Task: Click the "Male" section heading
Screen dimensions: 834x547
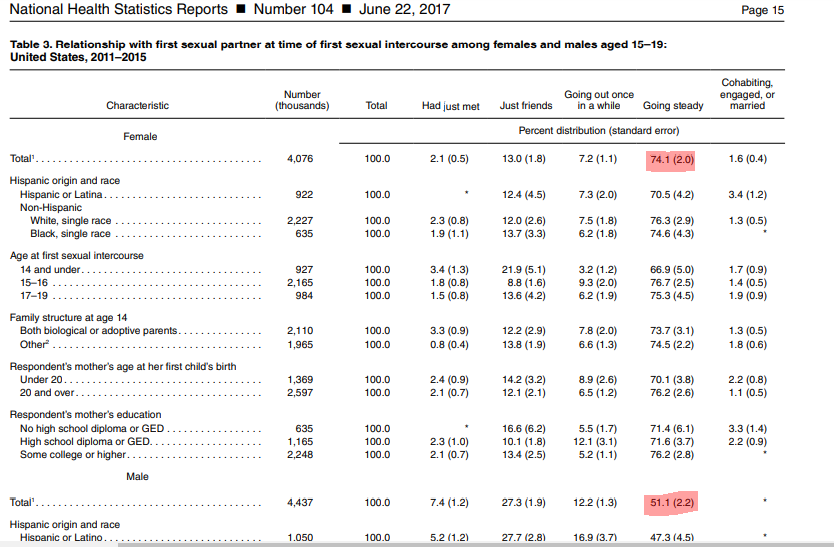Action: tap(137, 477)
